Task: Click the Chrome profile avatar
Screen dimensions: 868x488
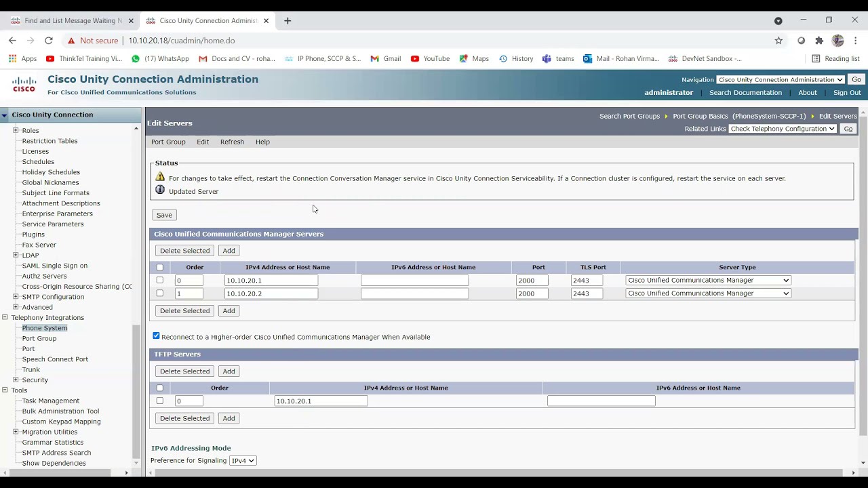Action: tap(837, 41)
